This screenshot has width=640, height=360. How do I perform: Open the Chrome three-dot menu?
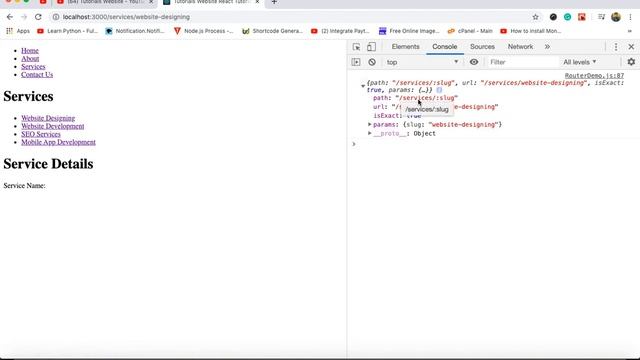pos(630,17)
